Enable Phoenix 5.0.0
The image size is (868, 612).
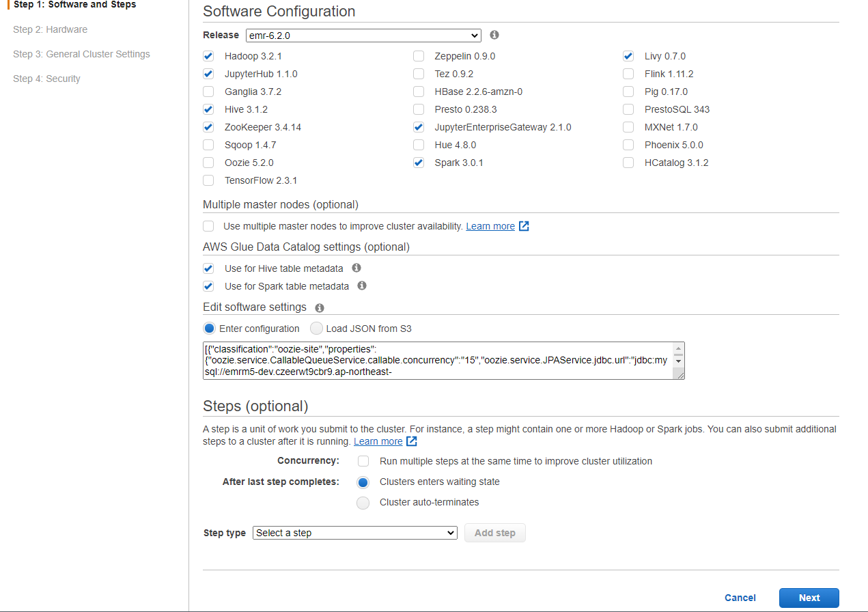coord(628,145)
